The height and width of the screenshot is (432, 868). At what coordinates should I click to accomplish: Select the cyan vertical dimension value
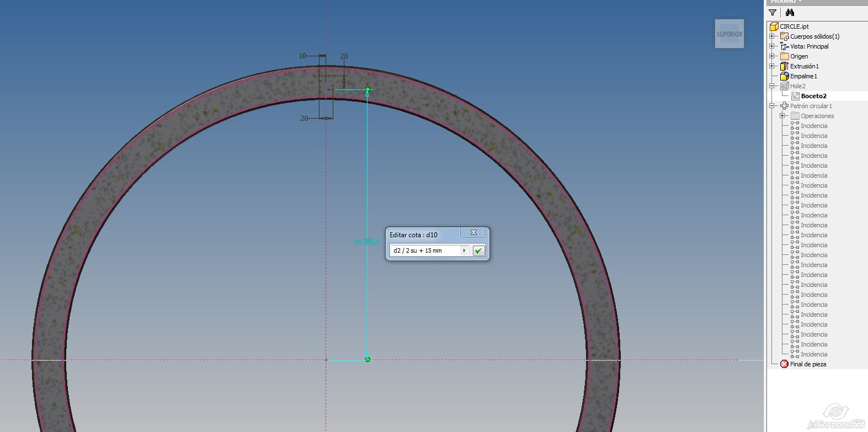[366, 242]
